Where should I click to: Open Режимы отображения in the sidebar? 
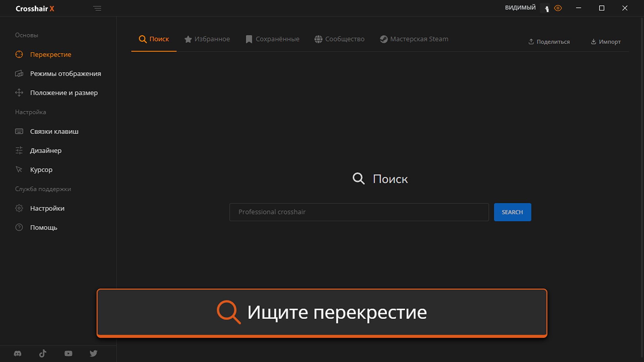click(58, 73)
